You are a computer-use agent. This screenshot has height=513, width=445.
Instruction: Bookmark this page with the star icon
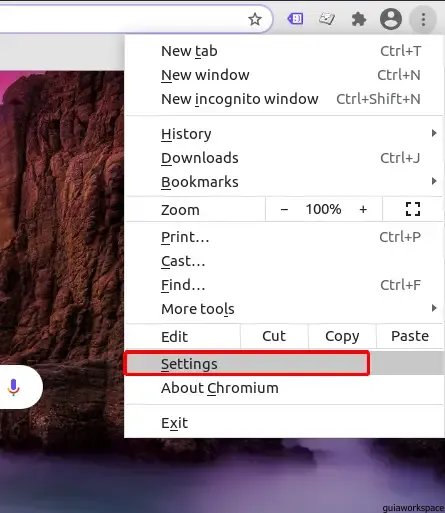(x=255, y=19)
